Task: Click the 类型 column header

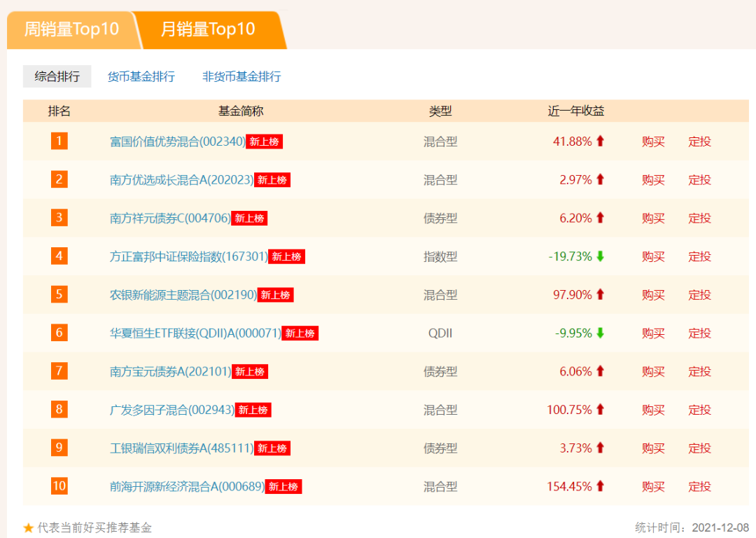Action: pyautogui.click(x=440, y=110)
